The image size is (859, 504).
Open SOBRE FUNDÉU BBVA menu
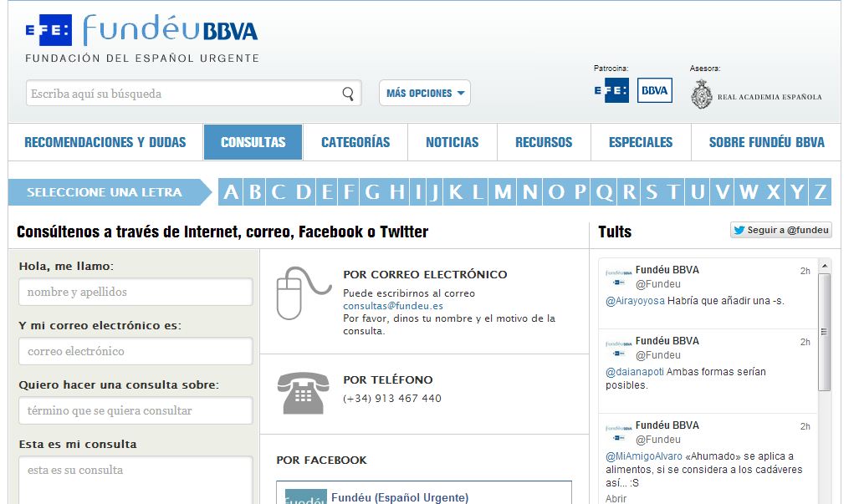coord(766,142)
